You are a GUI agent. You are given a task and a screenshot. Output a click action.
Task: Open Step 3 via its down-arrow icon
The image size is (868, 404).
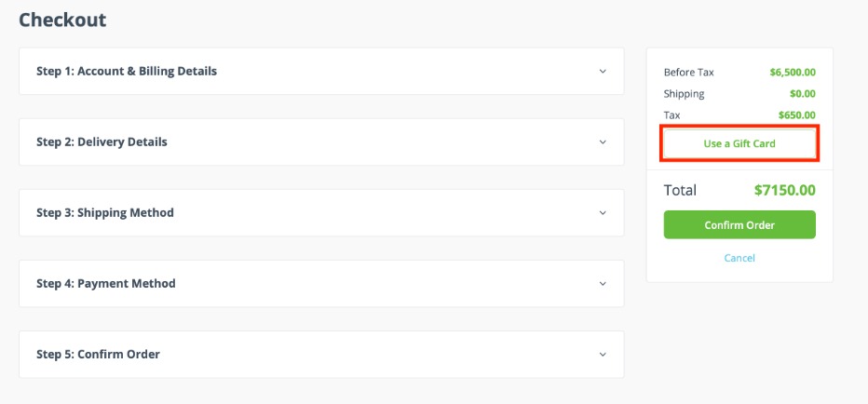click(x=603, y=213)
